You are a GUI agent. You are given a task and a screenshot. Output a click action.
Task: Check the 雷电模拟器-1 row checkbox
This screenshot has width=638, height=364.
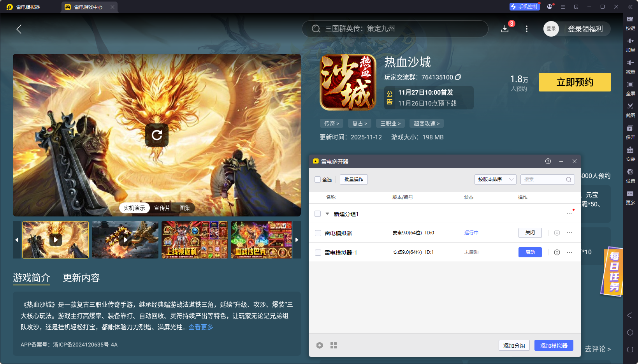pos(318,252)
